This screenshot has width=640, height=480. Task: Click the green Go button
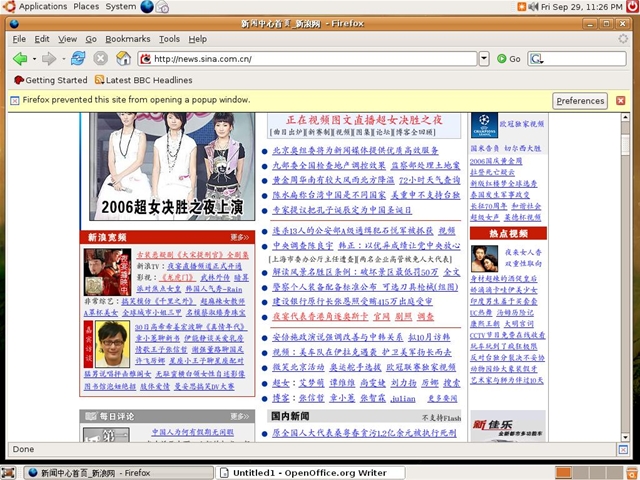[509, 59]
